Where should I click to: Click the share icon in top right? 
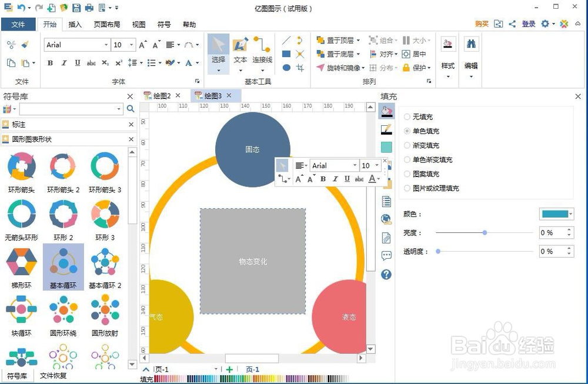(x=512, y=24)
